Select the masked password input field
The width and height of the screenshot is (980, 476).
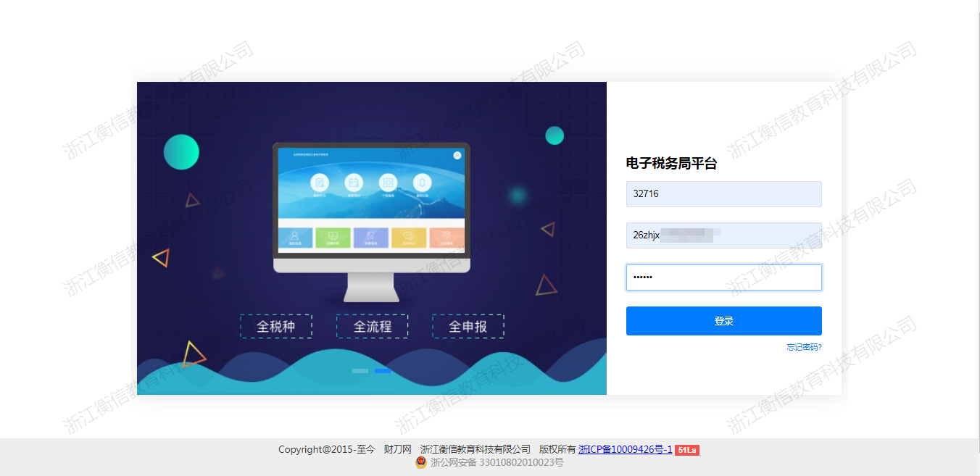click(723, 277)
